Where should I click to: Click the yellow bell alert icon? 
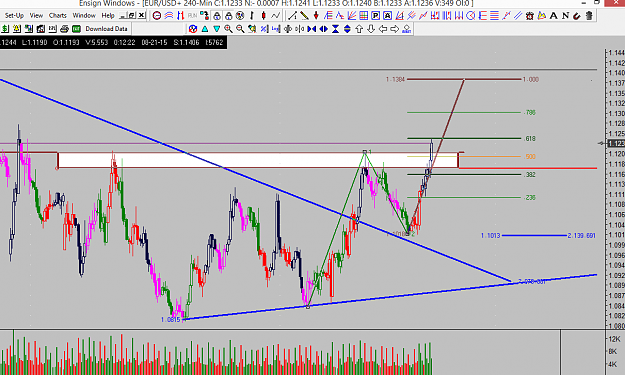click(x=17, y=29)
